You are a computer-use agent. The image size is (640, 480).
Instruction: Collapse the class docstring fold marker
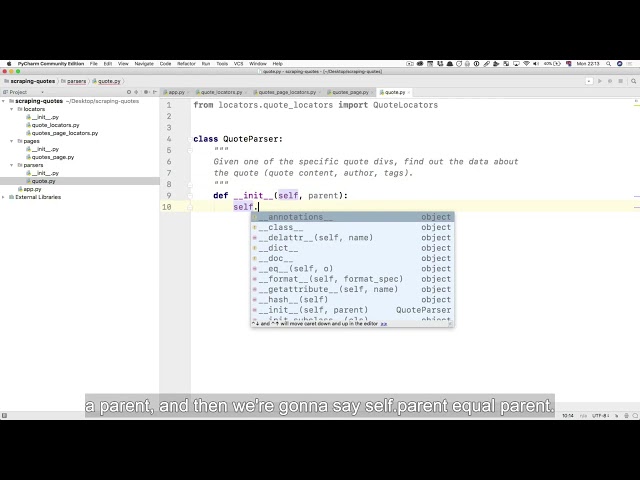pos(190,151)
